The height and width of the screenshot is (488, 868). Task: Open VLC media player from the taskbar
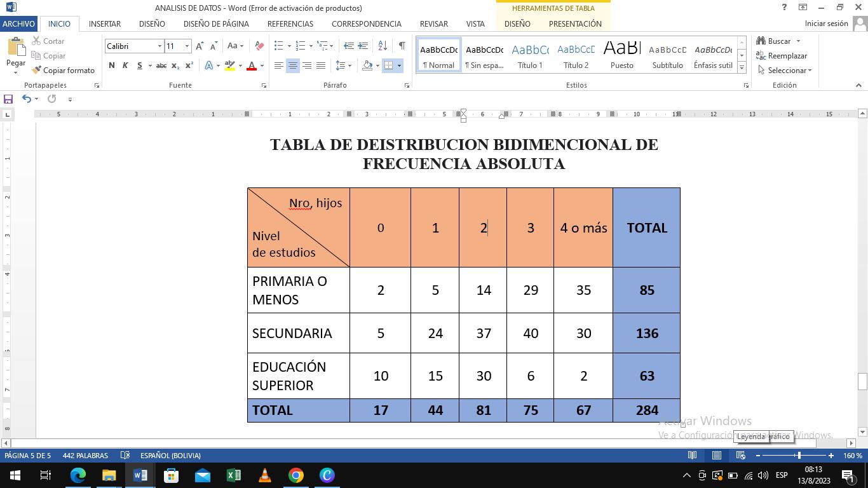click(x=265, y=475)
